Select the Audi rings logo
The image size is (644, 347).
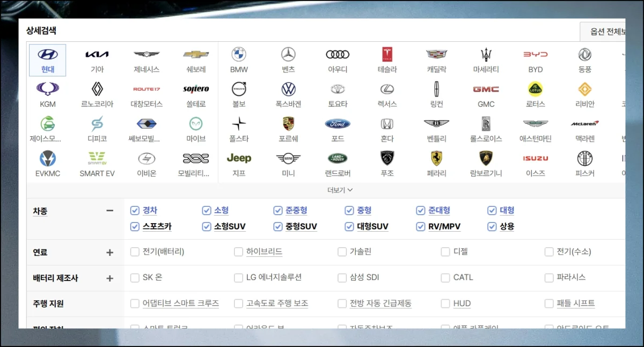pos(338,55)
